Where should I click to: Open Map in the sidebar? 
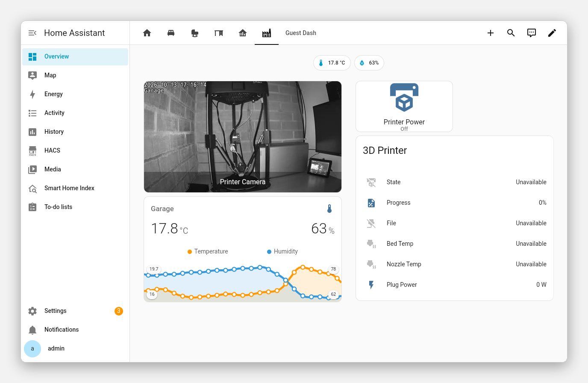coord(75,76)
